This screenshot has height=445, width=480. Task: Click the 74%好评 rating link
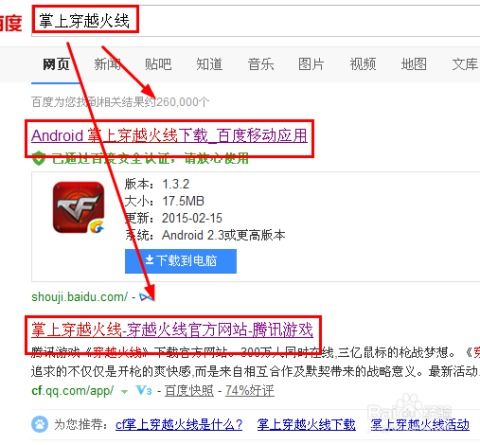[x=250, y=390]
